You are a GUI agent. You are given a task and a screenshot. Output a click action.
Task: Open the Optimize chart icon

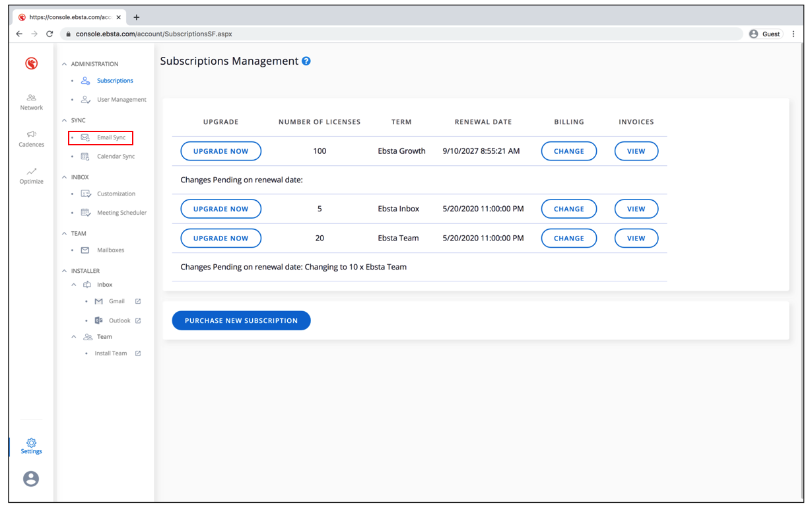31,171
